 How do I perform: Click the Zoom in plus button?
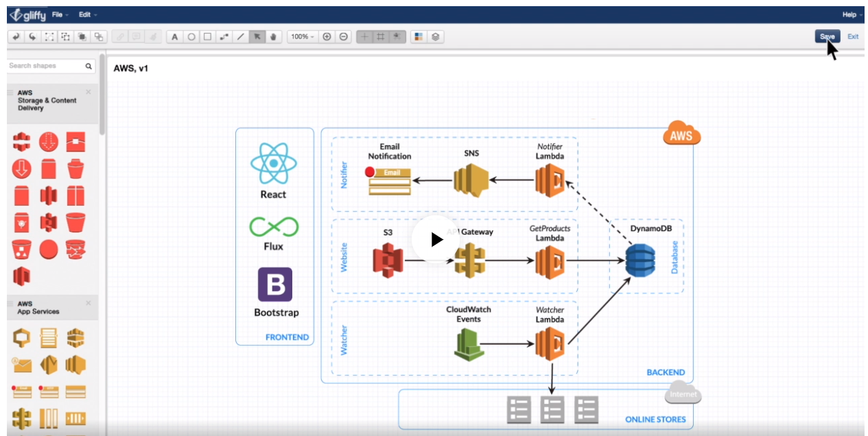coord(327,37)
